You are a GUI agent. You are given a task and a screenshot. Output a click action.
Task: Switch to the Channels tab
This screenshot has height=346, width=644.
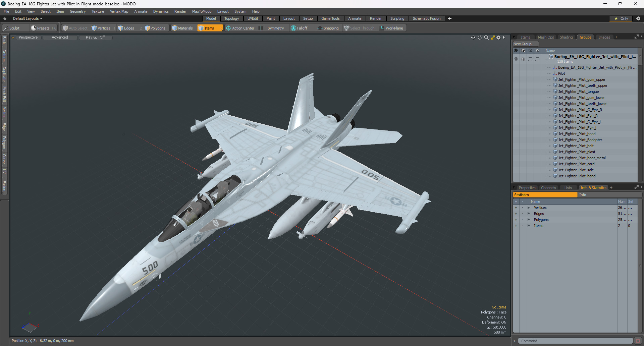pos(548,188)
